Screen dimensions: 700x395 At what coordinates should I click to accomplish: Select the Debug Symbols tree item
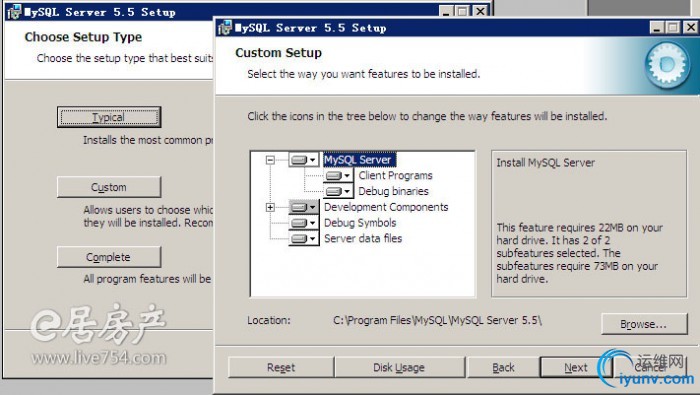pyautogui.click(x=360, y=223)
